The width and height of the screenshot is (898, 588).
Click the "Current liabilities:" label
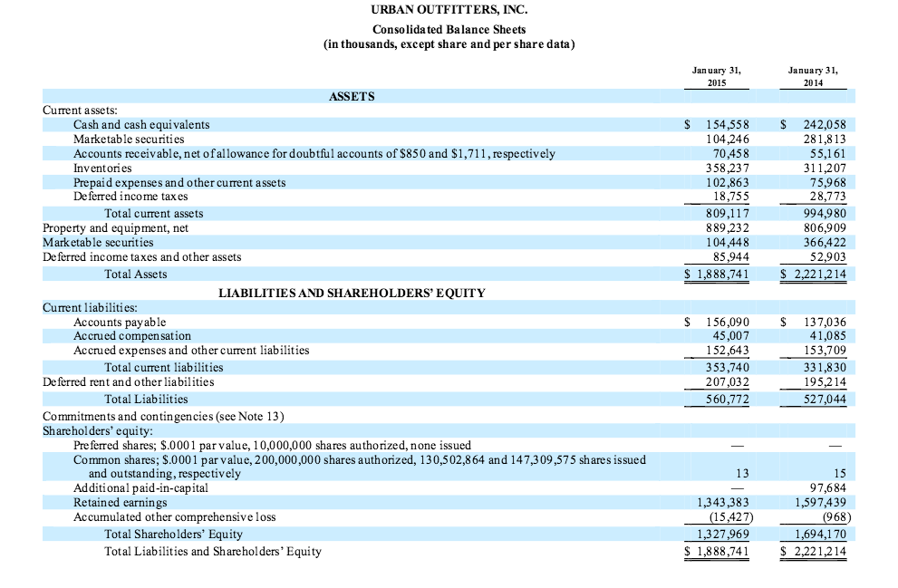pos(90,307)
